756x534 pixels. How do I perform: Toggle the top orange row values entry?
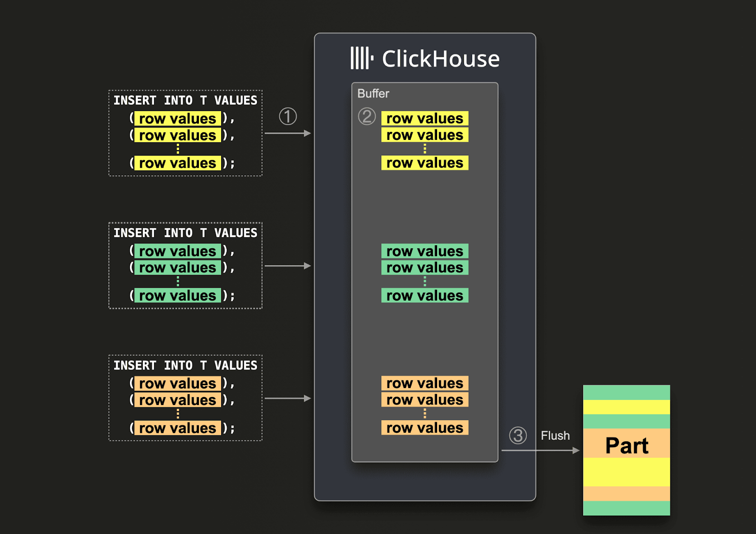[x=424, y=383]
